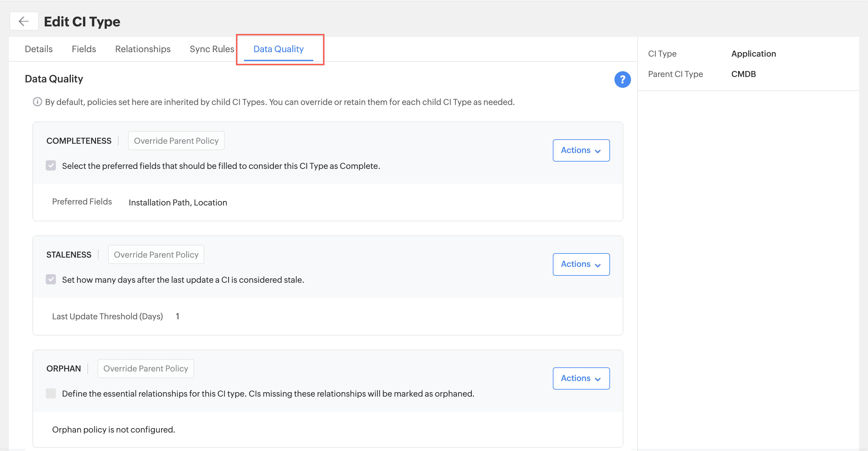Screen dimensions: 868x451
Task: Switch to the Details tab
Action: click(39, 49)
